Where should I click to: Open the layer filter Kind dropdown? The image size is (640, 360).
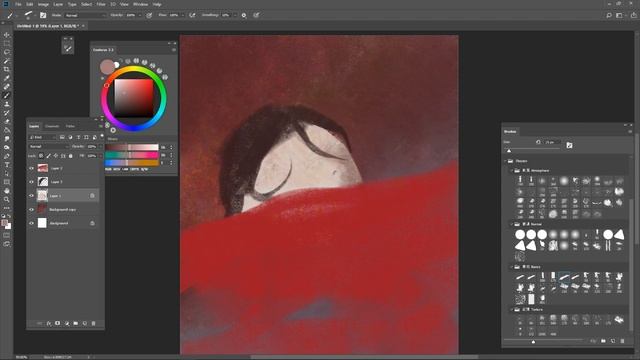(x=42, y=137)
